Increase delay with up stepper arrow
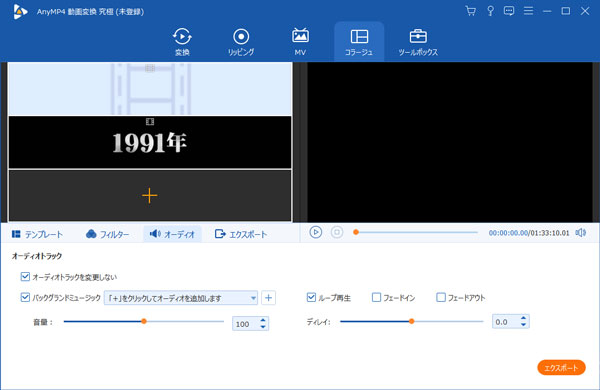Image resolution: width=600 pixels, height=390 pixels. click(x=523, y=318)
